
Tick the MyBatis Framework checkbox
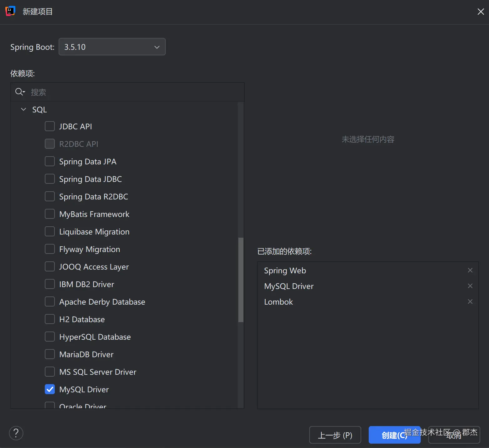coord(50,214)
